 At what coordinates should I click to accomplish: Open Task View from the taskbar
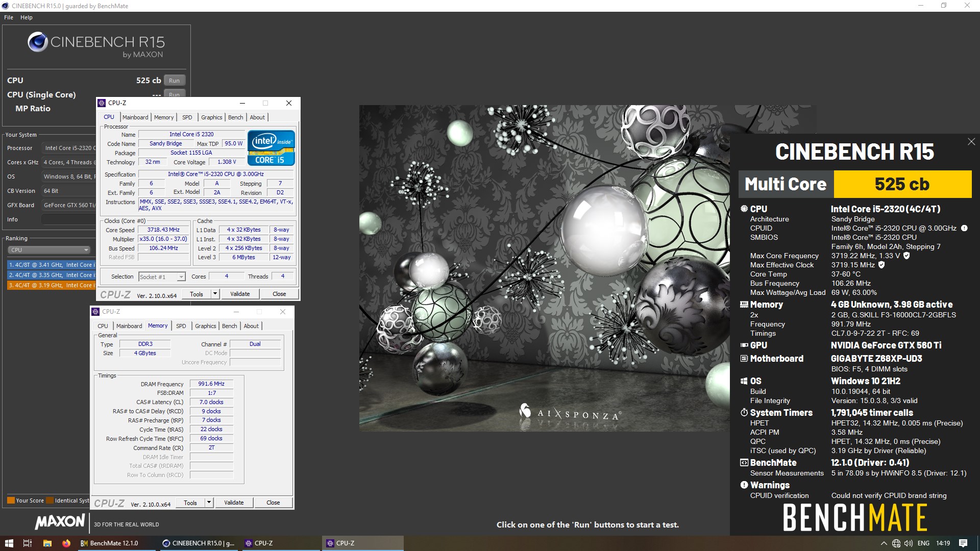click(x=28, y=543)
